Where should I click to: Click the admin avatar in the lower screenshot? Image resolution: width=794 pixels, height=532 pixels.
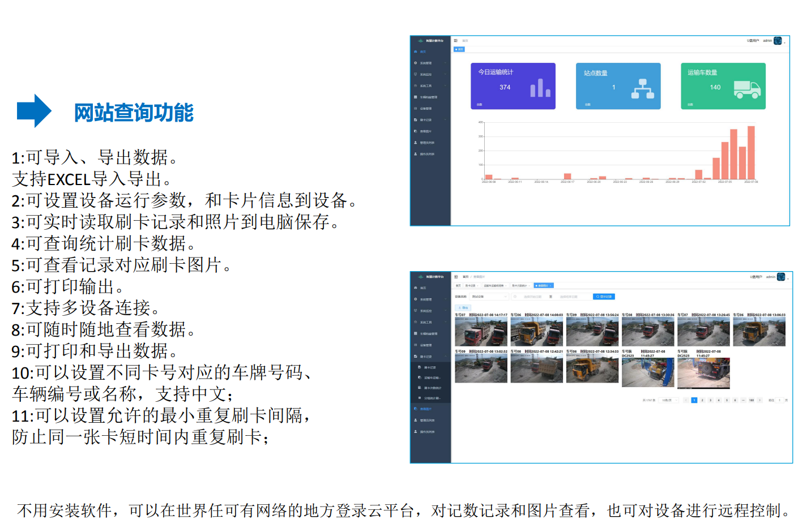click(781, 277)
